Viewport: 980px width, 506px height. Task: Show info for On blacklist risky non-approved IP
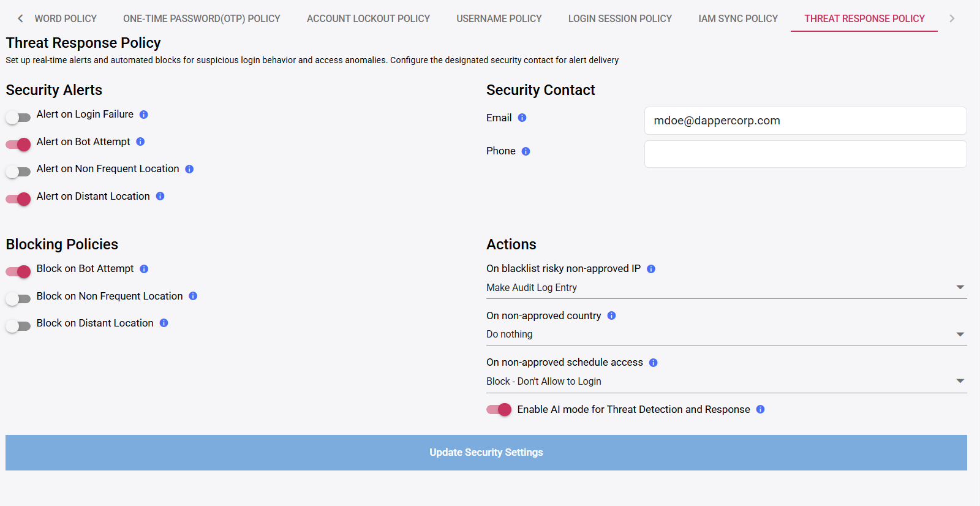[651, 269]
